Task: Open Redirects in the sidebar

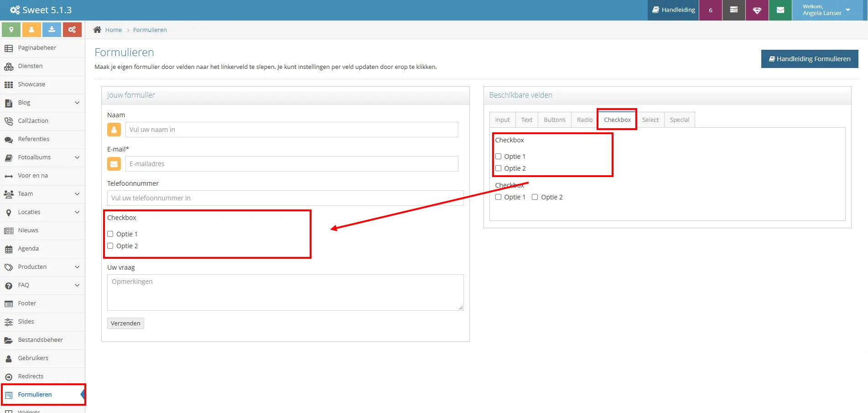Action: pyautogui.click(x=42, y=376)
